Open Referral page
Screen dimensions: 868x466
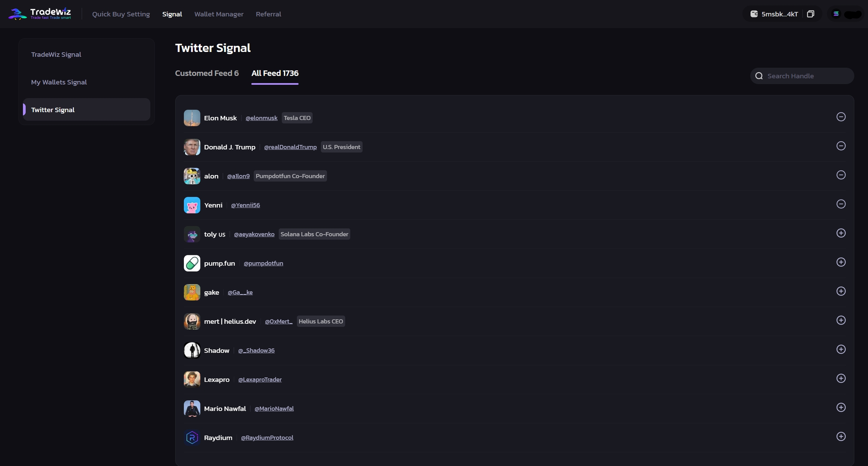coord(268,14)
